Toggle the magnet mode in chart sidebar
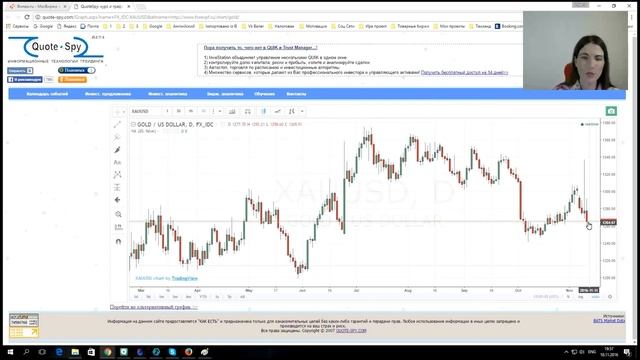The image size is (640, 360). tap(118, 241)
